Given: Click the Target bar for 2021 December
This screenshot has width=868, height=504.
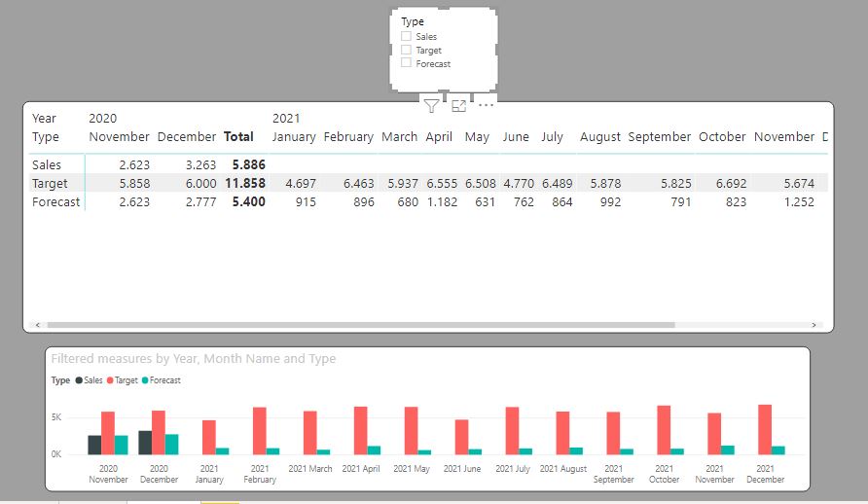Looking at the screenshot, I should coord(765,430).
